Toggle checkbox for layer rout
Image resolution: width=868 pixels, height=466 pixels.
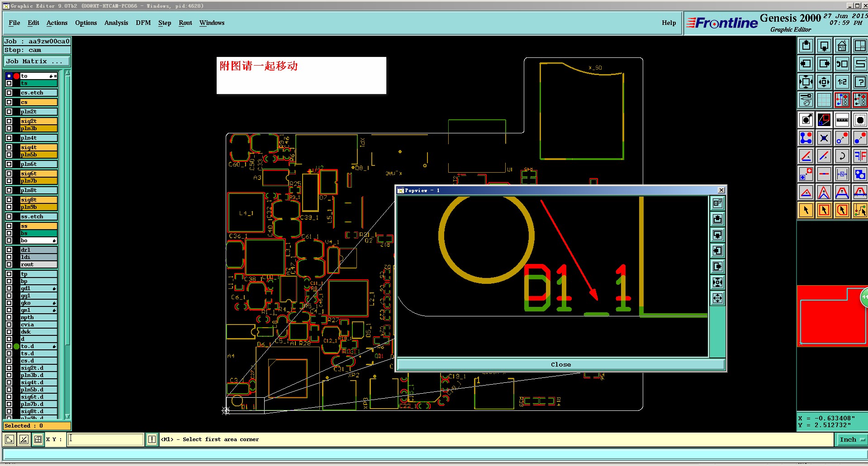[9, 264]
